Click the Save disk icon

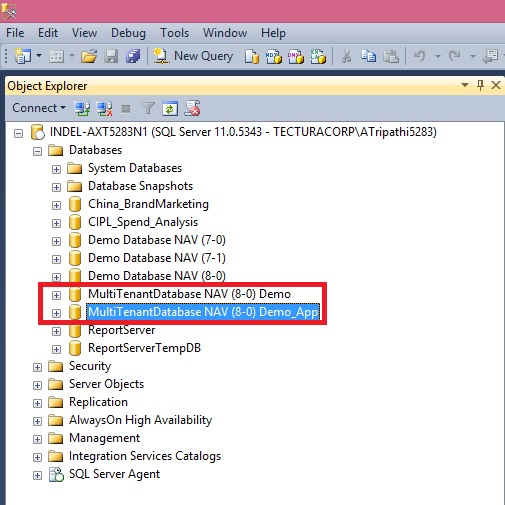point(111,56)
